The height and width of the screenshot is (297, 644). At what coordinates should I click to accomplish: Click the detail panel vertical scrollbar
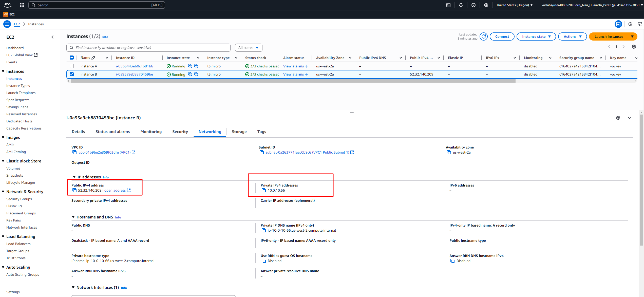(x=641, y=180)
